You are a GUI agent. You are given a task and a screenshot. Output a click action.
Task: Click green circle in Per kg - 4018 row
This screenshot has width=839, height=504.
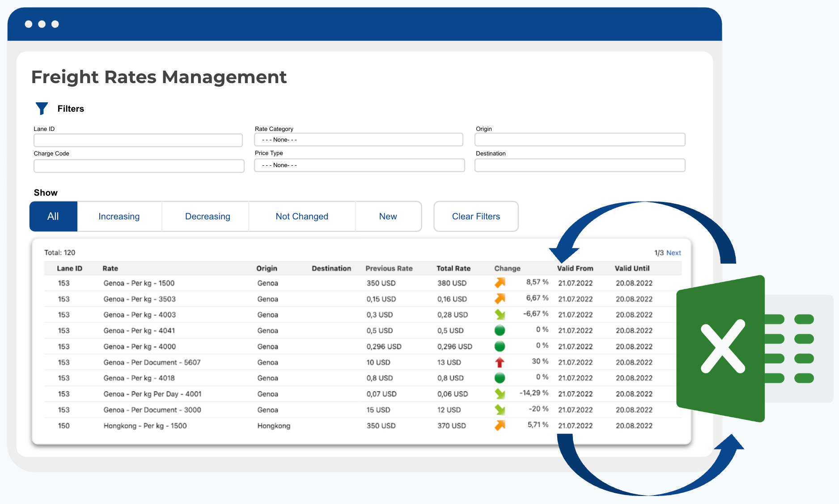[500, 378]
